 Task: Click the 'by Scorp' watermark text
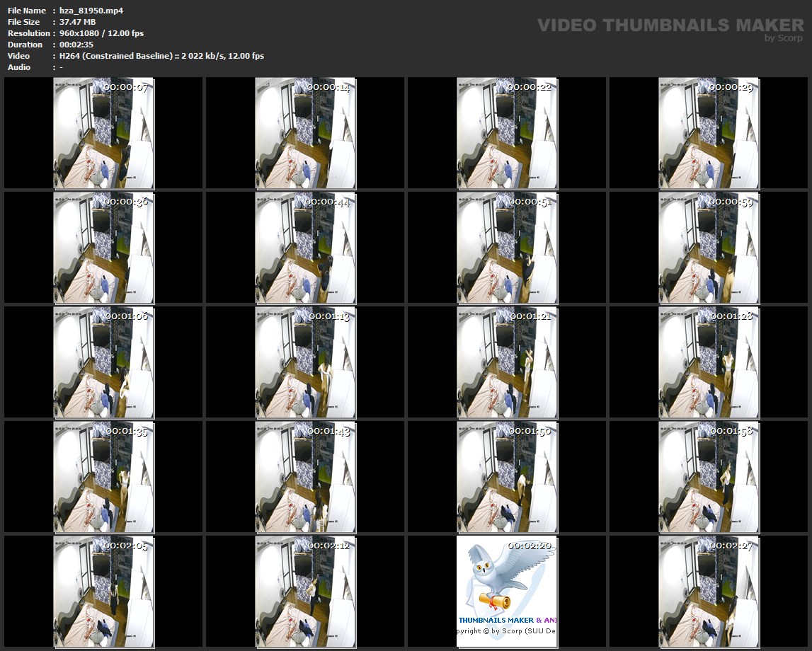(784, 38)
